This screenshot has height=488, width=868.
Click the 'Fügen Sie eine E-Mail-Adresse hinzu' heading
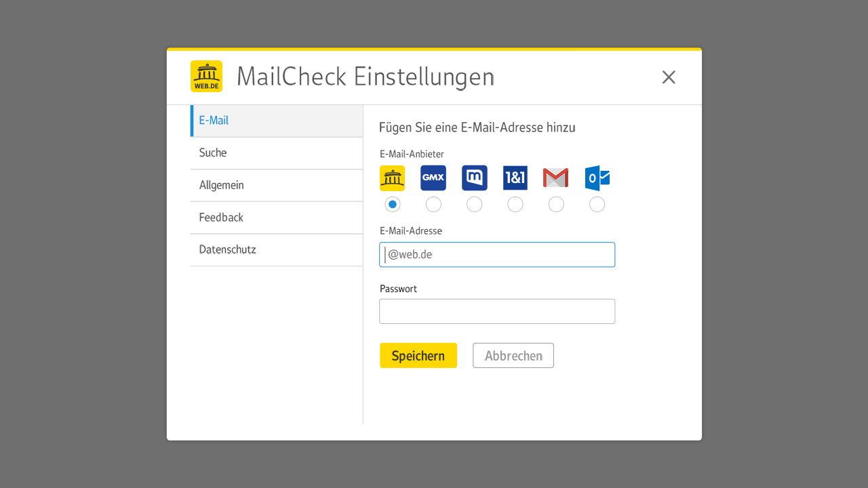[x=477, y=127]
